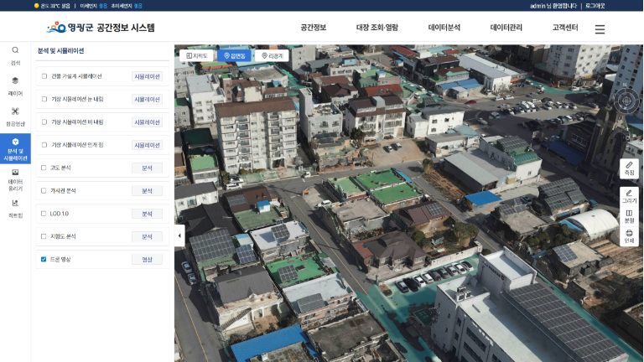Screen dimensions: 644x362
Task: Open the 히트맵 chart icon in sidebar
Action: point(15,207)
